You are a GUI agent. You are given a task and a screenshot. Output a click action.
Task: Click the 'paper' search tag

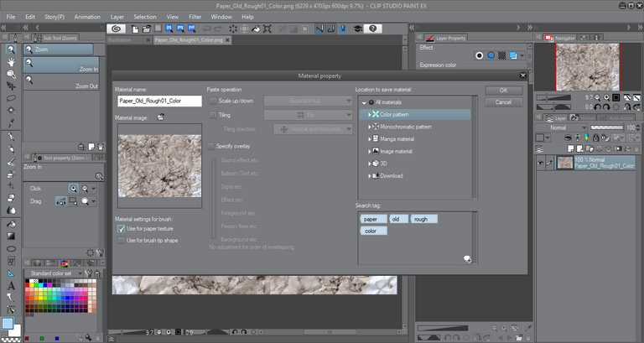373,219
